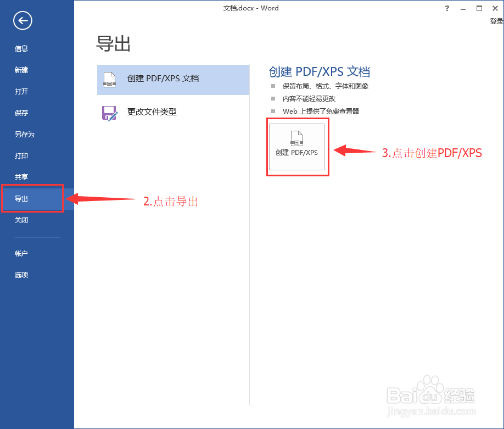
Task: Click the 创建 PDF/XPS document thumbnail icon
Action: click(x=297, y=137)
